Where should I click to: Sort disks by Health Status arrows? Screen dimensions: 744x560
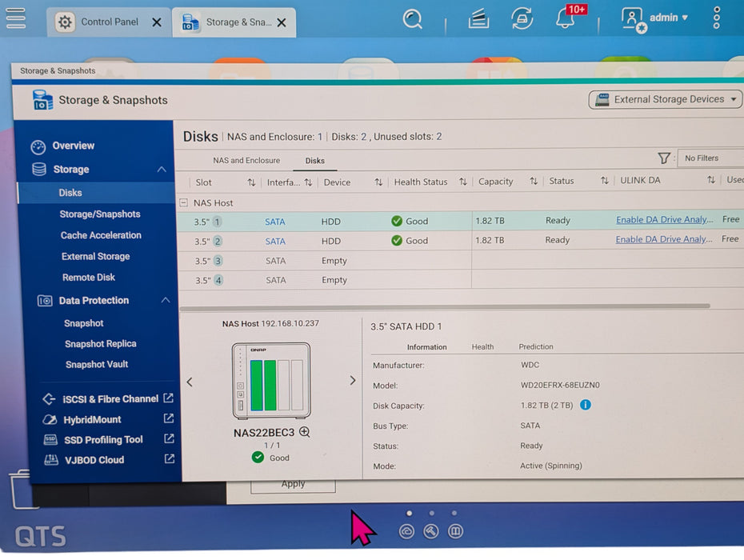tap(462, 182)
